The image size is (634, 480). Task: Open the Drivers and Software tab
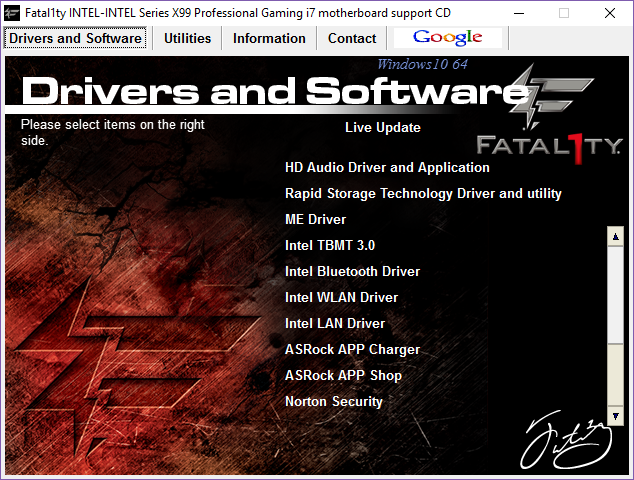coord(75,38)
